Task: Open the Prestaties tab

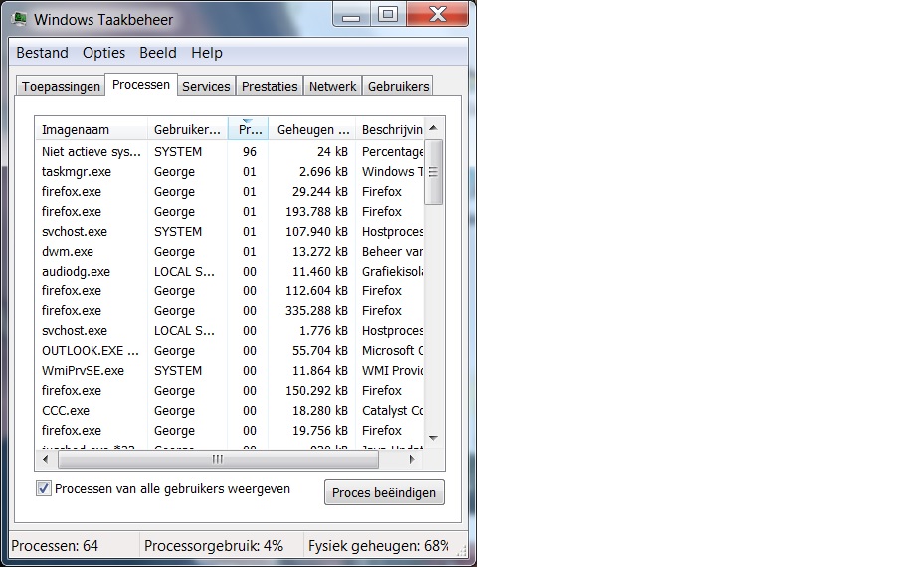Action: pos(270,87)
